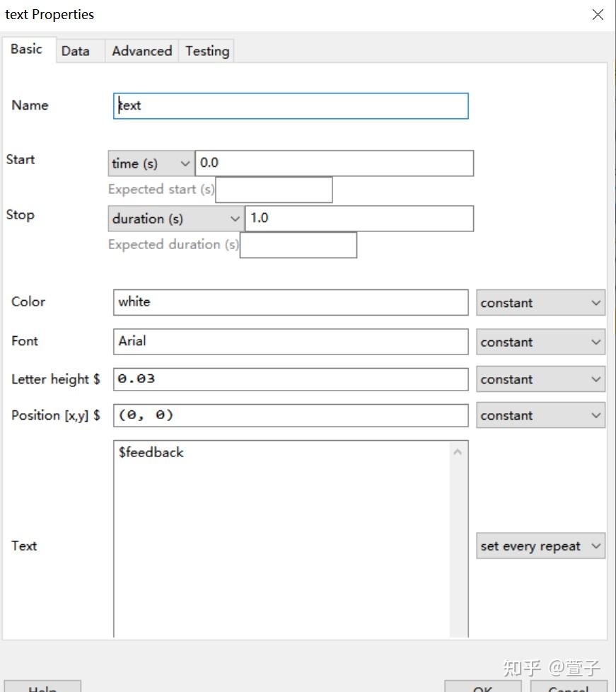The width and height of the screenshot is (616, 692).
Task: Click the Expected duration (s) field
Action: coord(298,245)
